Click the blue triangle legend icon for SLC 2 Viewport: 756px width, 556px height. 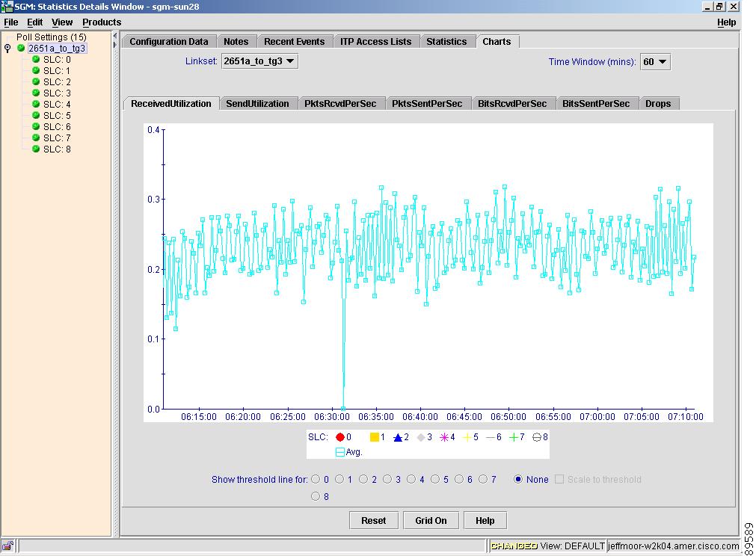pyautogui.click(x=398, y=437)
